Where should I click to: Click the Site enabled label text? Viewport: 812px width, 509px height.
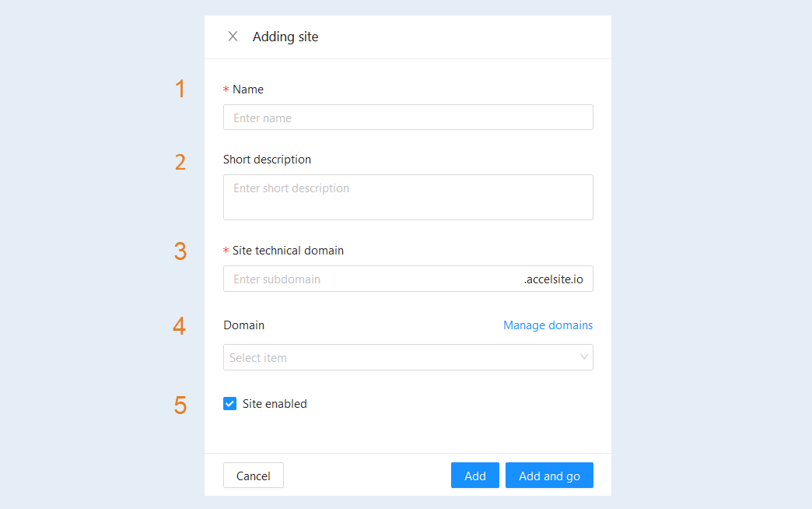coord(275,403)
